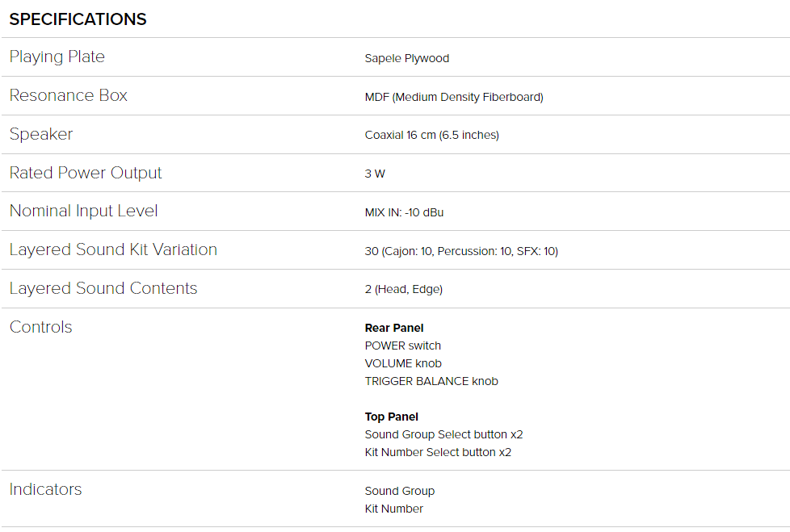Screen dimensions: 790x532
Task: Click the Controls row label
Action: point(40,327)
